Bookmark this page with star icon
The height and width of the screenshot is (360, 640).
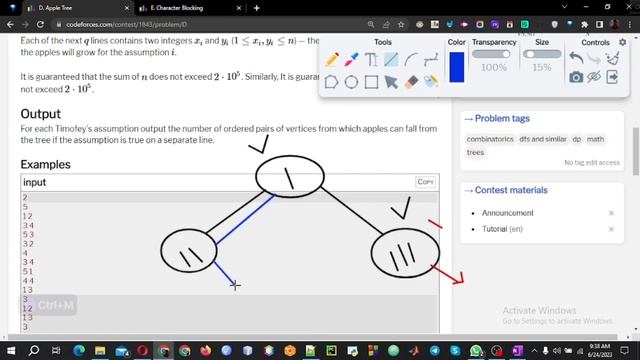[401, 24]
